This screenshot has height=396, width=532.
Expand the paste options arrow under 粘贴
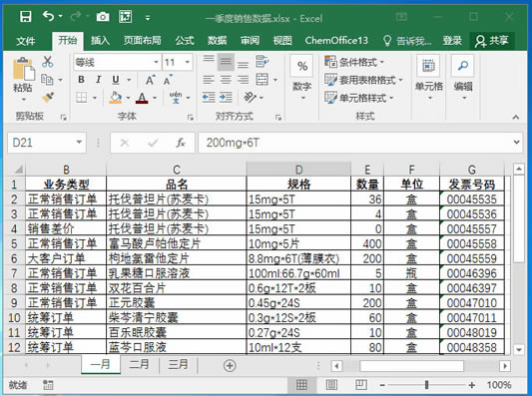pyautogui.click(x=24, y=100)
